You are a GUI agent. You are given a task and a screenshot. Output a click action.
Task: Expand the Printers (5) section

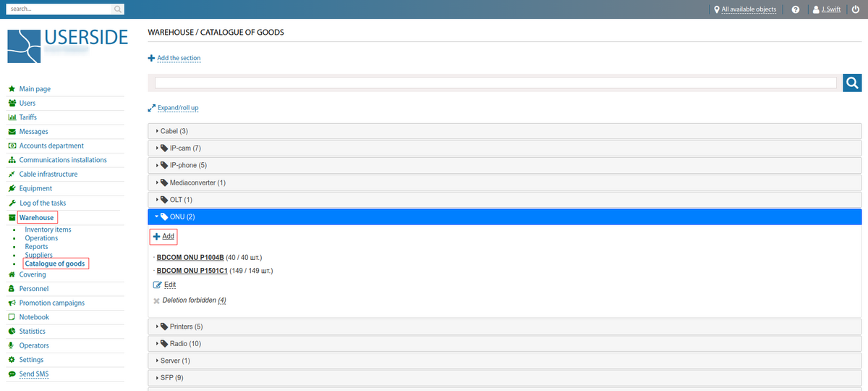click(x=185, y=327)
